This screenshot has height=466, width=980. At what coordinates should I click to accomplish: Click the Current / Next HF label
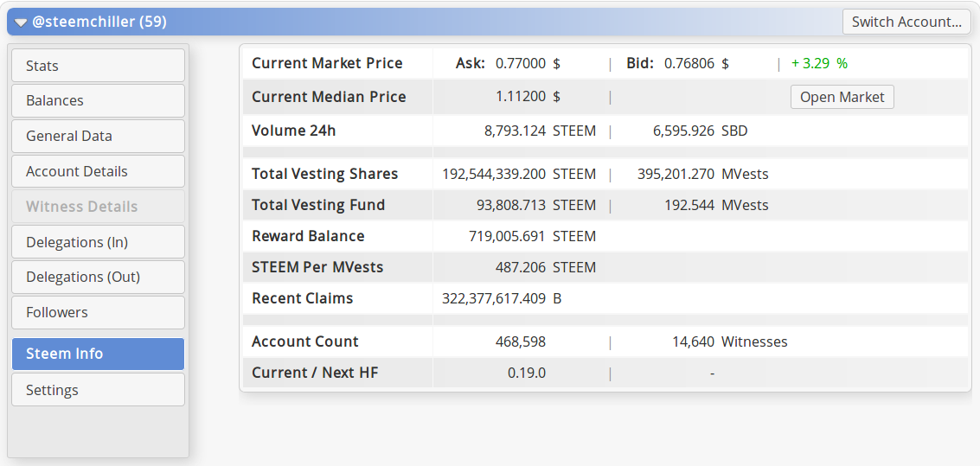pos(315,373)
